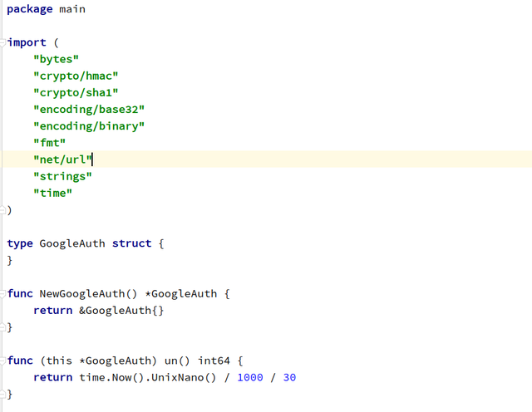The height and width of the screenshot is (412, 532).
Task: Collapse the NewGoogleAuth function fold marker
Action: coord(2,294)
